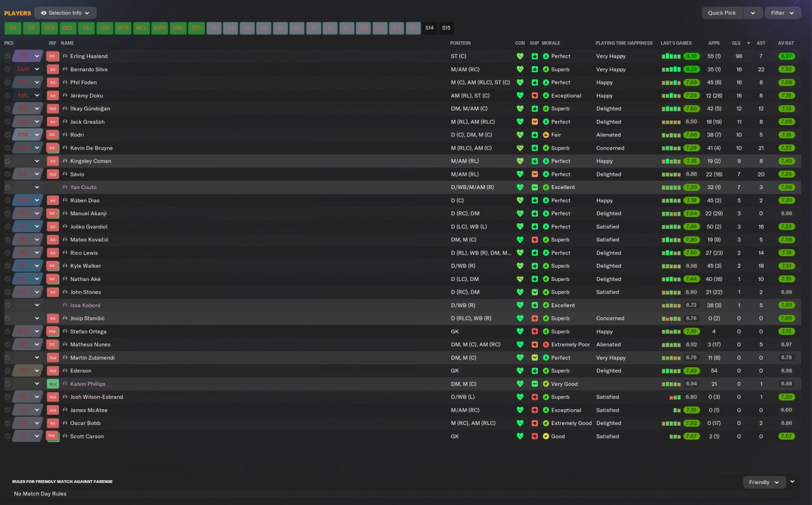Toggle the picked checkmark for Yan Couto

(8, 187)
